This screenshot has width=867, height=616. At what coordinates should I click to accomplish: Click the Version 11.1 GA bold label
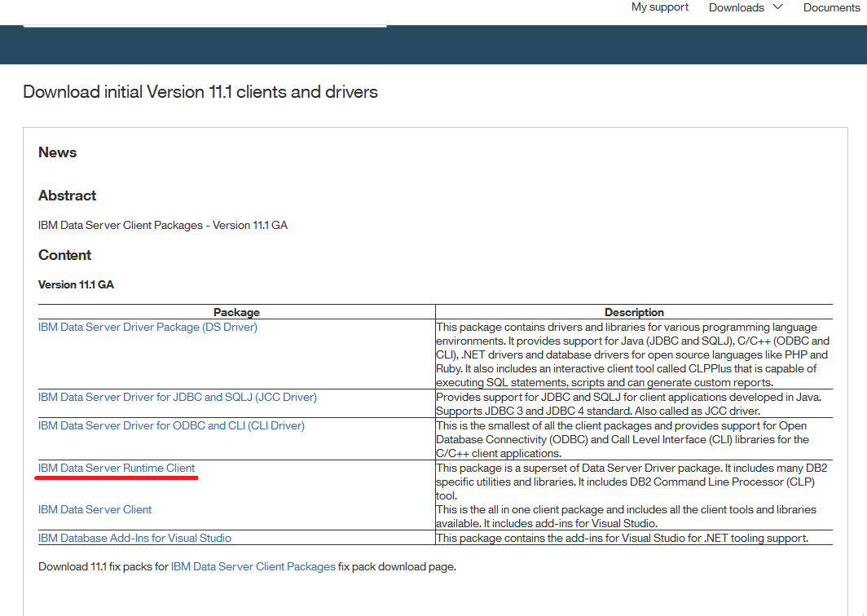77,284
